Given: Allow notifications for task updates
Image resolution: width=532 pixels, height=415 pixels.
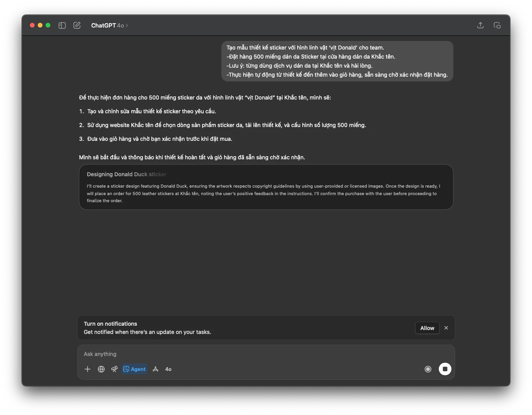Looking at the screenshot, I should click(x=427, y=328).
